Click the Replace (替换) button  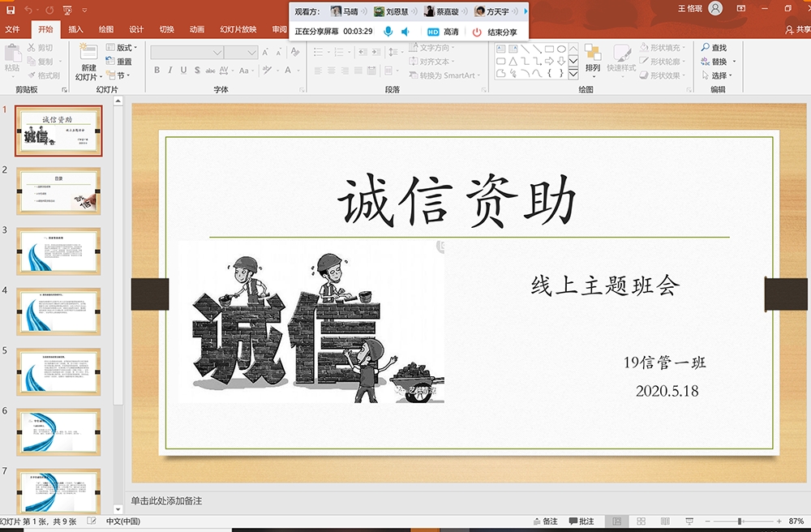(719, 62)
